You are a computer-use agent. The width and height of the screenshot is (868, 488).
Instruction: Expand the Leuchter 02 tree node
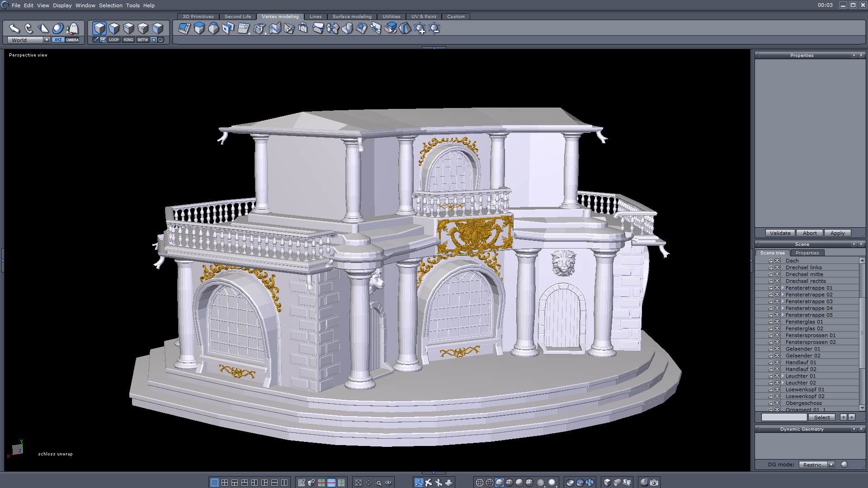coord(783,383)
